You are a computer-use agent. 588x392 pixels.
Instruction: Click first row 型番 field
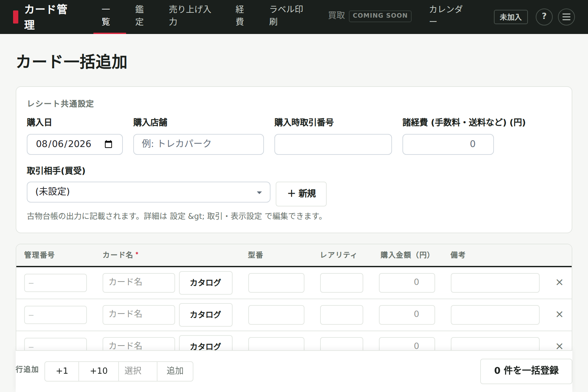276,283
